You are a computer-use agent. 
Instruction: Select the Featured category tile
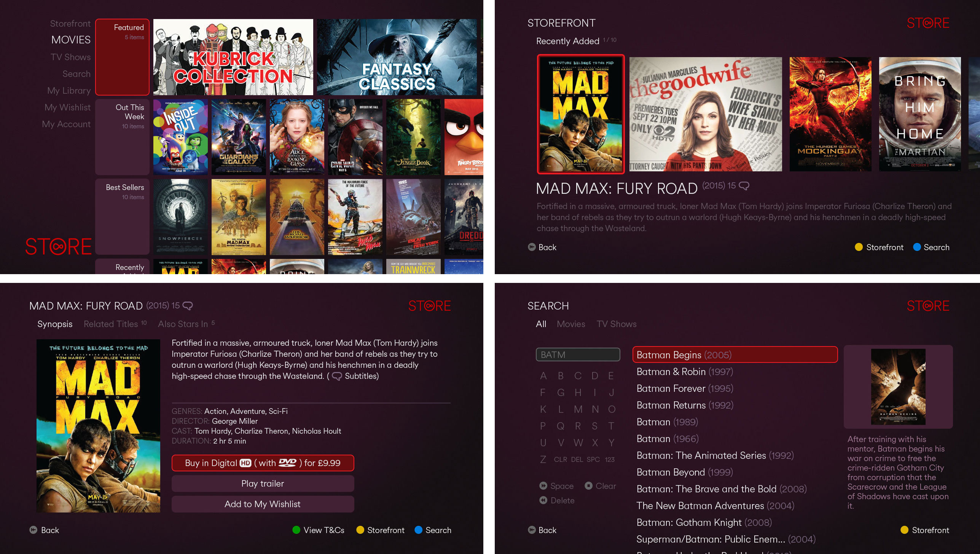coord(122,57)
